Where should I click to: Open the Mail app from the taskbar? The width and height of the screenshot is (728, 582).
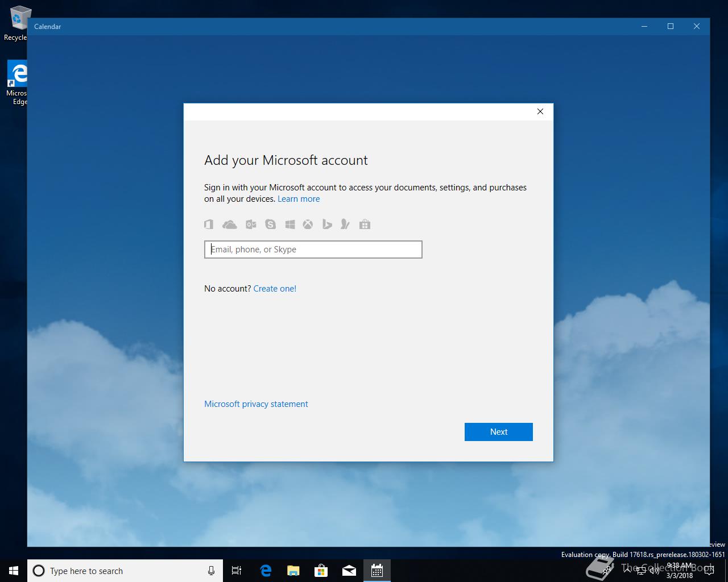coord(349,571)
